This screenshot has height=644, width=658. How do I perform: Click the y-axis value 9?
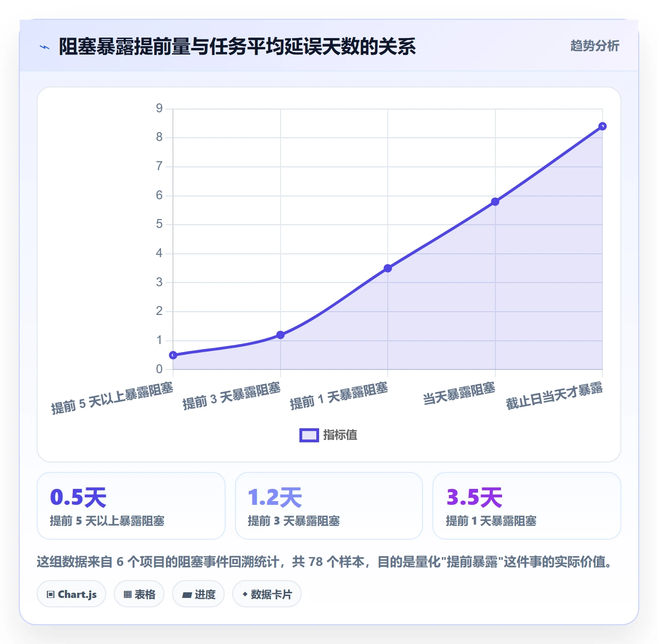click(159, 109)
